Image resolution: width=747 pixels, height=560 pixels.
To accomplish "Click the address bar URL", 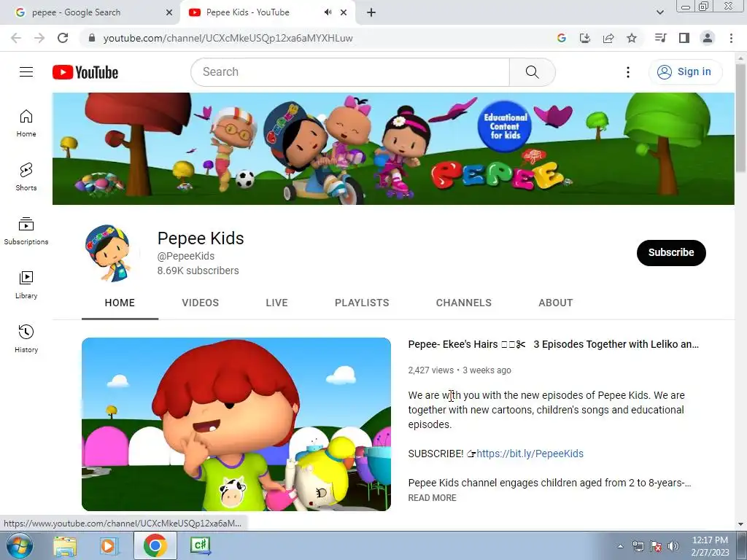I will click(x=228, y=38).
